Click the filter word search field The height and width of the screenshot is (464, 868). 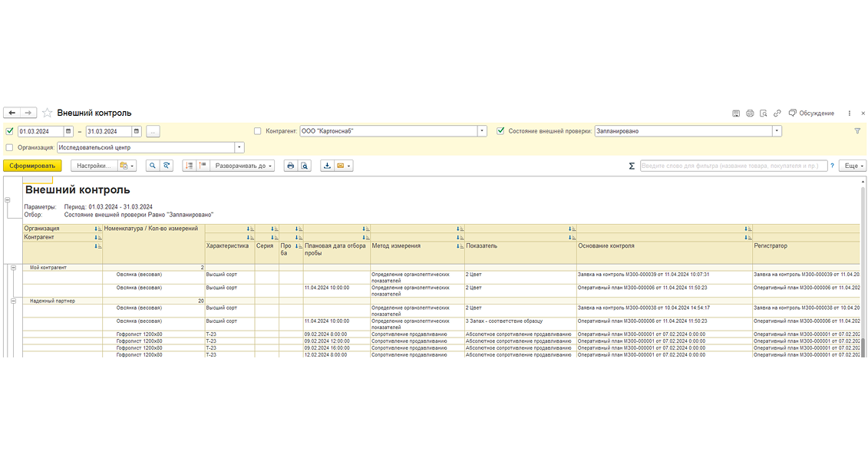point(734,166)
